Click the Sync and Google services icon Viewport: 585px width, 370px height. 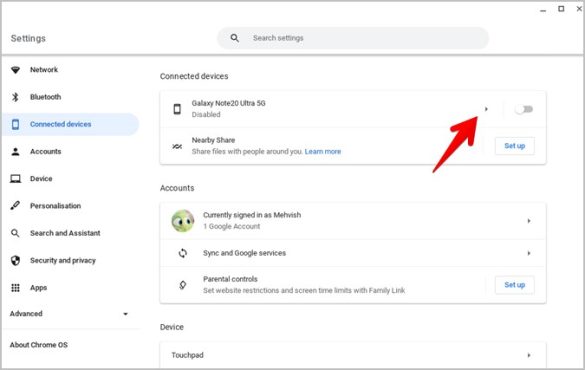(182, 253)
